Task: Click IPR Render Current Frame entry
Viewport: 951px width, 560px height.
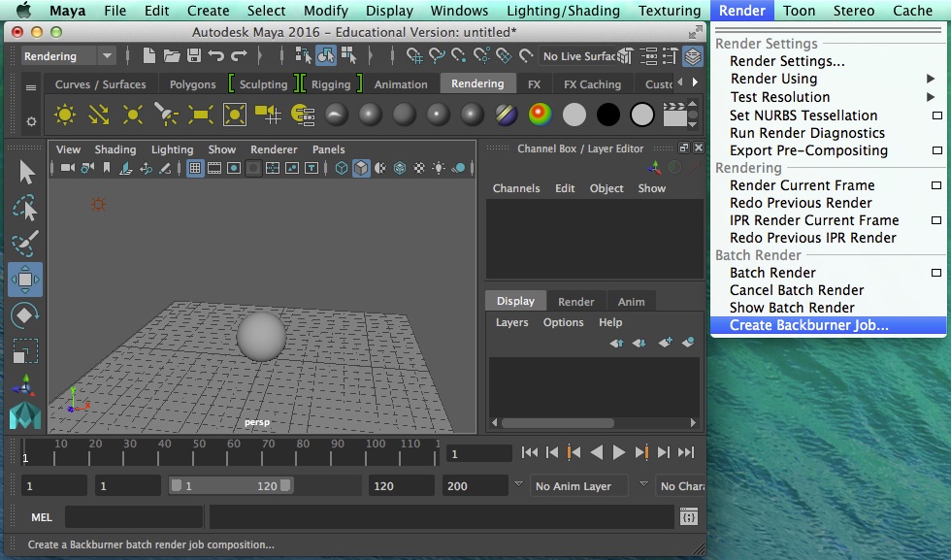Action: [x=814, y=220]
